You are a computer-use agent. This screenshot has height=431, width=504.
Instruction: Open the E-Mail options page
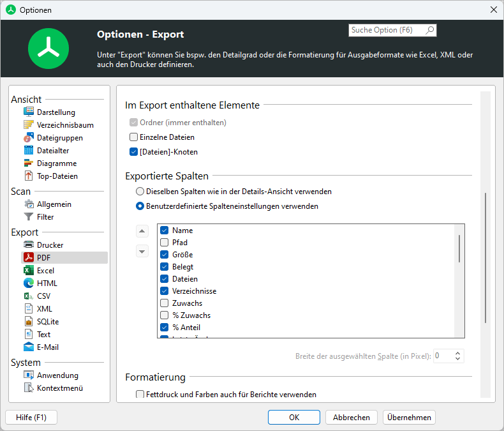pyautogui.click(x=48, y=347)
